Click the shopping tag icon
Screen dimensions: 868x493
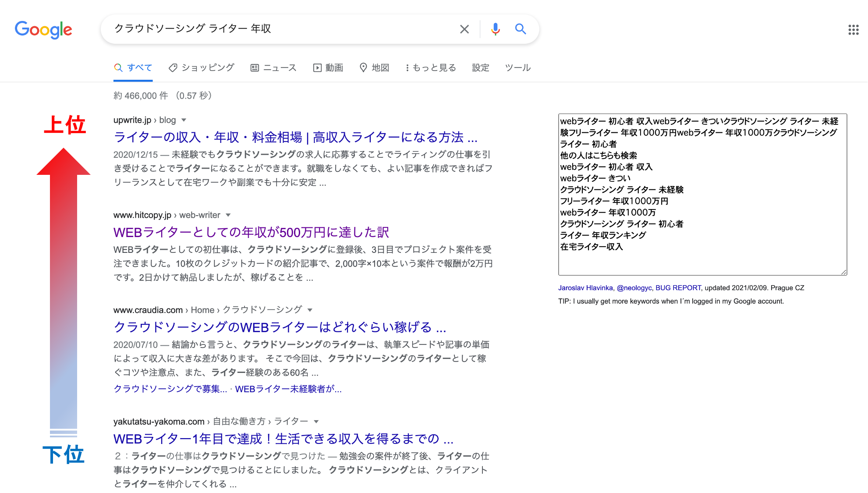click(174, 67)
